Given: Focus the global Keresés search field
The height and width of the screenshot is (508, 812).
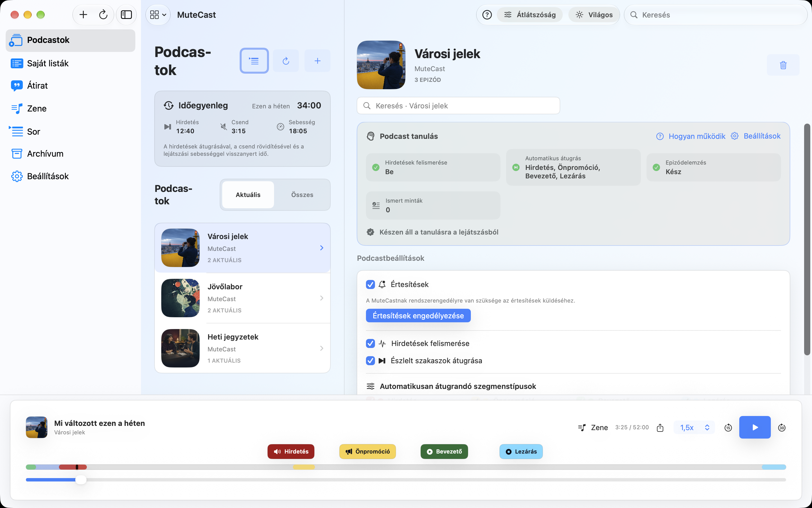Looking at the screenshot, I should [715, 15].
